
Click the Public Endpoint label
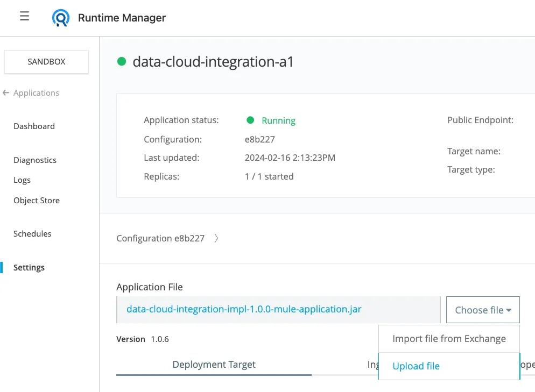tap(481, 120)
